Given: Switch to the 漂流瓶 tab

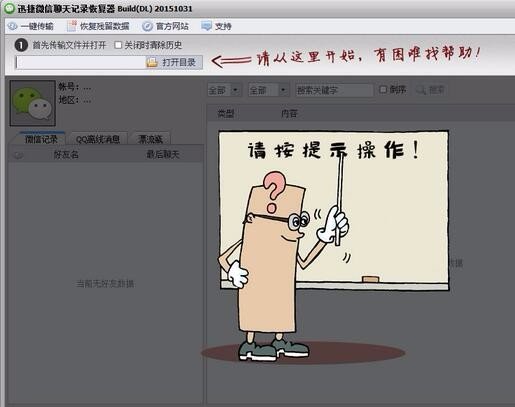Looking at the screenshot, I should (x=150, y=139).
